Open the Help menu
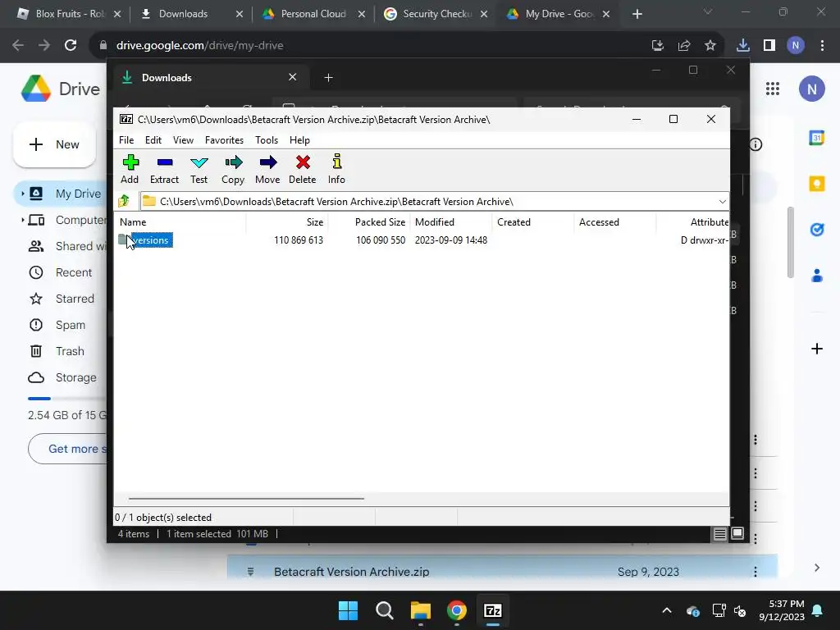Image resolution: width=840 pixels, height=630 pixels. coord(299,139)
